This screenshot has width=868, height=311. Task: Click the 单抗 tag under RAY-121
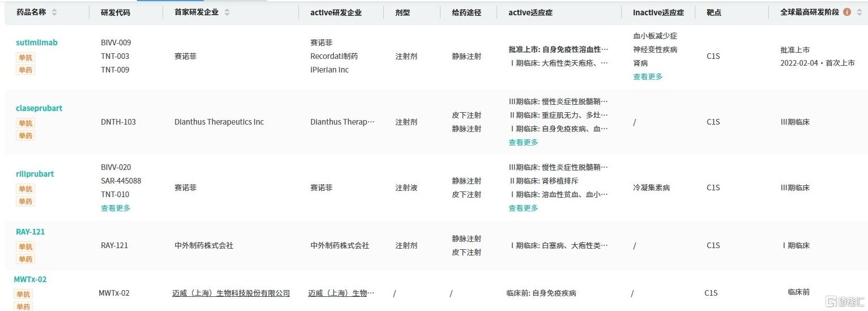point(25,246)
